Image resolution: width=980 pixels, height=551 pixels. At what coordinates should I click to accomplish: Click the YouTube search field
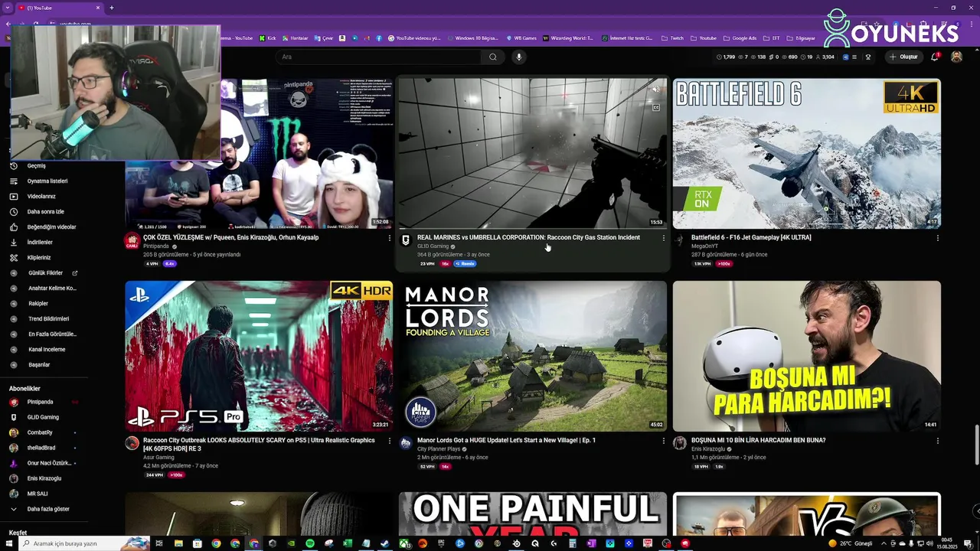click(x=379, y=57)
